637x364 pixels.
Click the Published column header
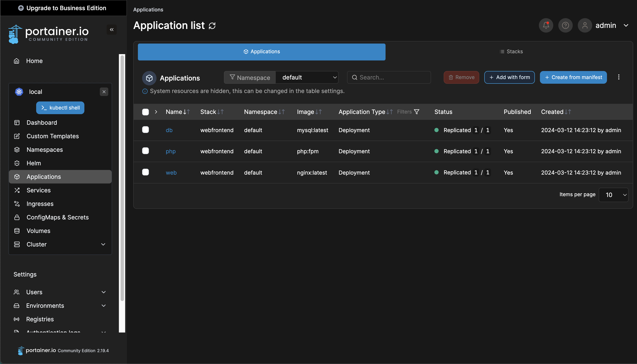coord(517,112)
